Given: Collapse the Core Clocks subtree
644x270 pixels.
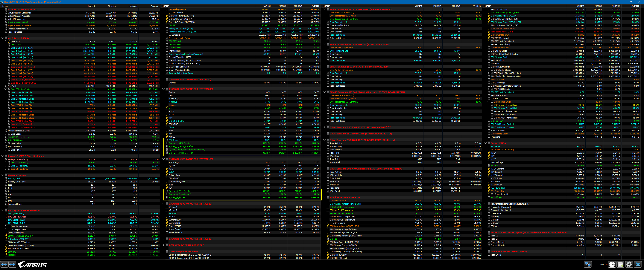Looking at the screenshot, I should (6, 45).
